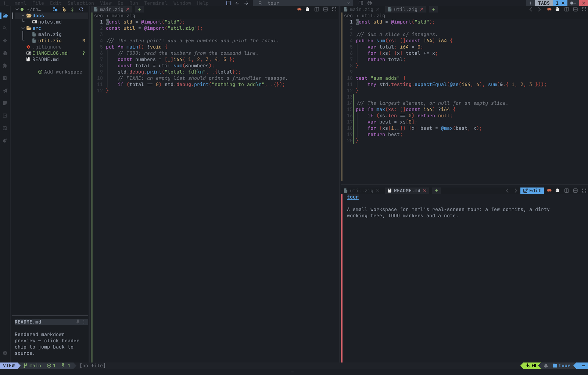Toggle the green play/pause status bar chip

[x=531, y=366]
